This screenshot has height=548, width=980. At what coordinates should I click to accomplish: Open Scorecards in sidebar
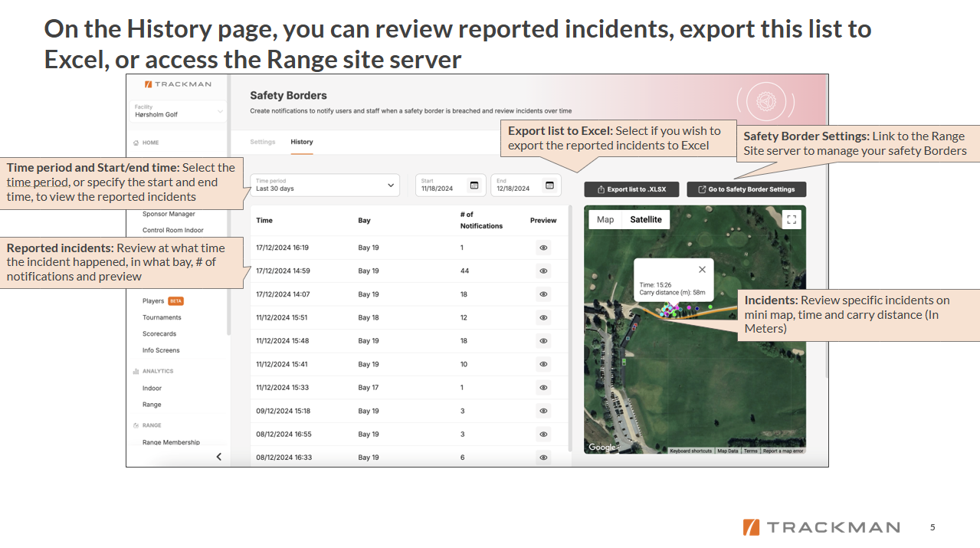(x=159, y=334)
